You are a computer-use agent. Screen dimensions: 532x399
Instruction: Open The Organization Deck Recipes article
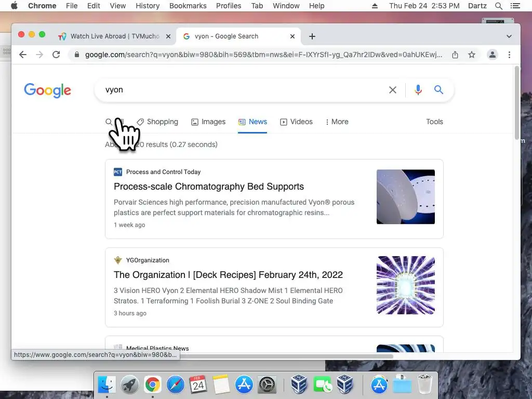point(228,275)
